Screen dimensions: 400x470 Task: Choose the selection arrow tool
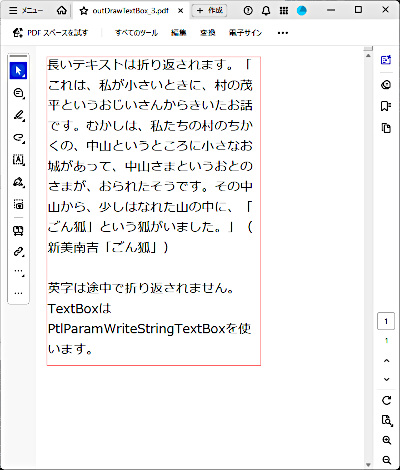tap(18, 71)
